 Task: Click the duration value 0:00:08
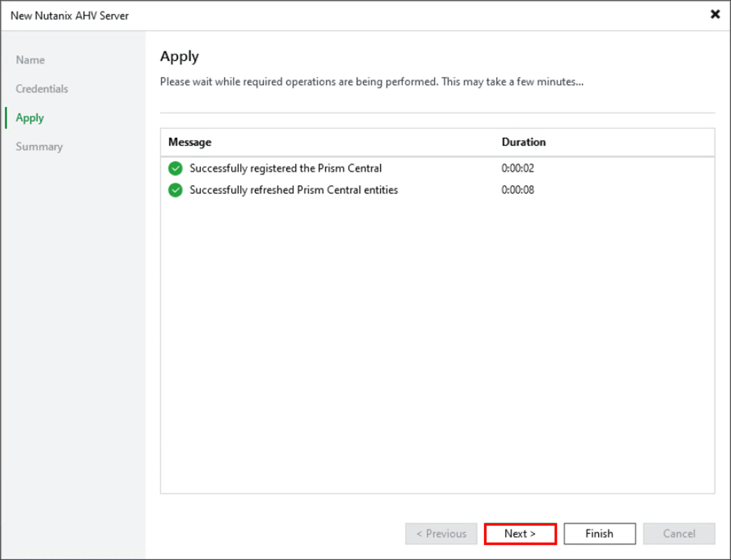point(518,190)
